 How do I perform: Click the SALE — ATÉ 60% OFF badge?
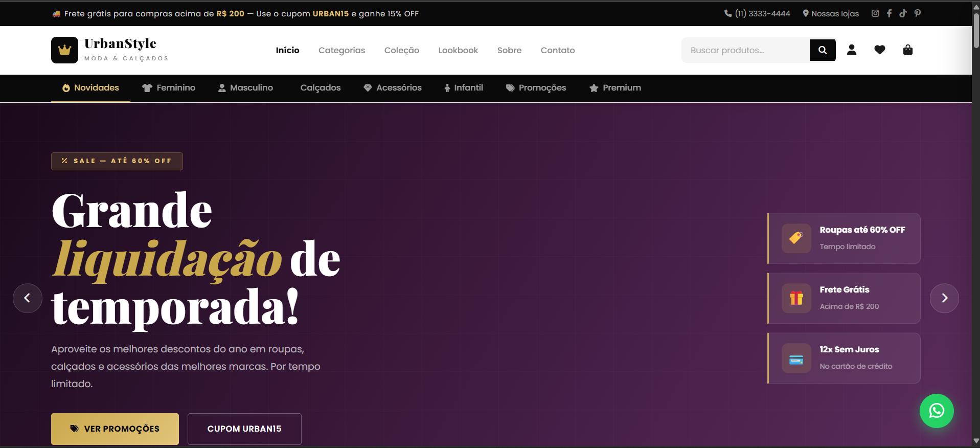pos(117,161)
